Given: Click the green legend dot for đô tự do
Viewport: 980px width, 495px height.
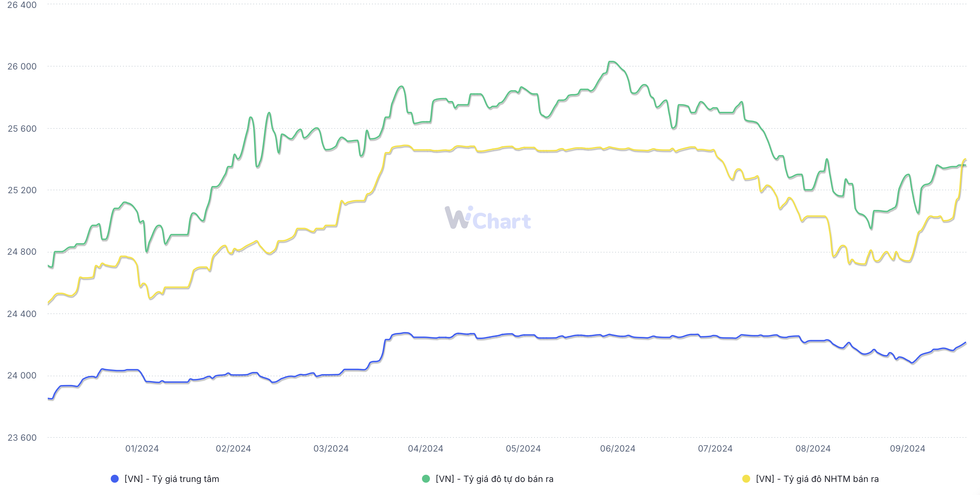Looking at the screenshot, I should point(426,479).
